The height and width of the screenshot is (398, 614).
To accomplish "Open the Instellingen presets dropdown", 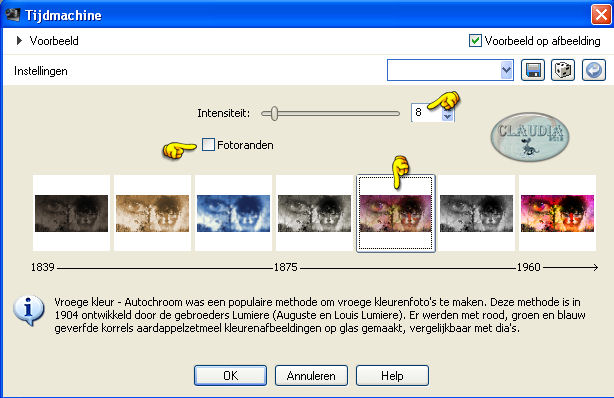I will coord(507,71).
